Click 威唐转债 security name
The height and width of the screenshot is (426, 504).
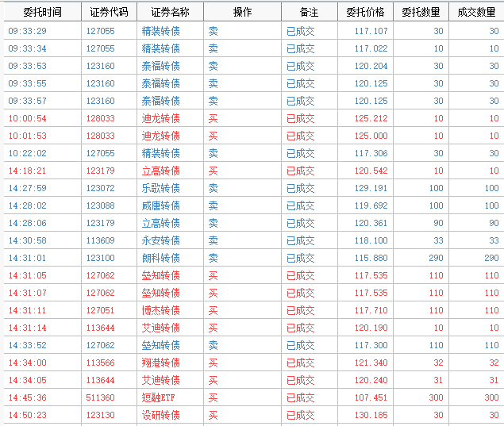pyautogui.click(x=160, y=205)
